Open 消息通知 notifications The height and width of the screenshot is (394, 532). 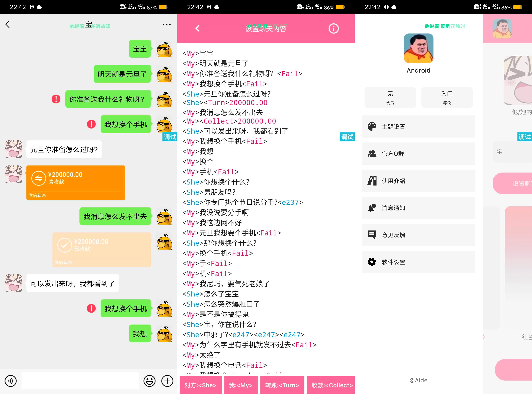click(x=418, y=208)
